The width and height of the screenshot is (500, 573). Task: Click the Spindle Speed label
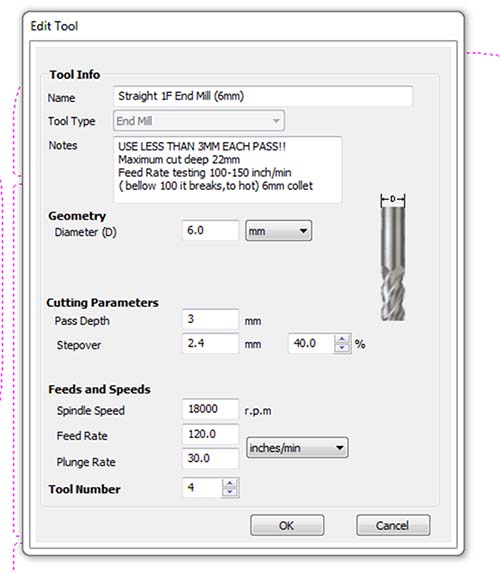click(91, 411)
